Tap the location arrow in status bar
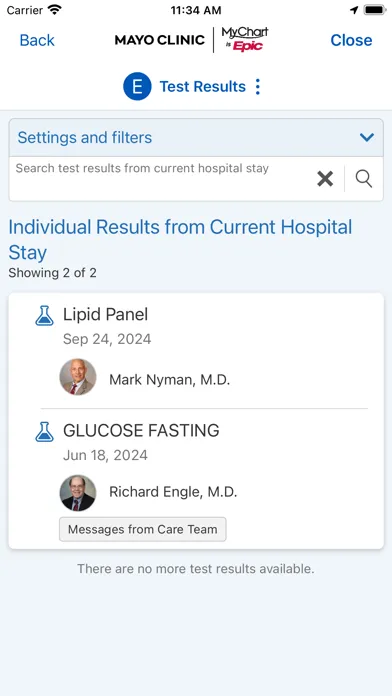Screen dimensions: 392x696 coord(354,10)
